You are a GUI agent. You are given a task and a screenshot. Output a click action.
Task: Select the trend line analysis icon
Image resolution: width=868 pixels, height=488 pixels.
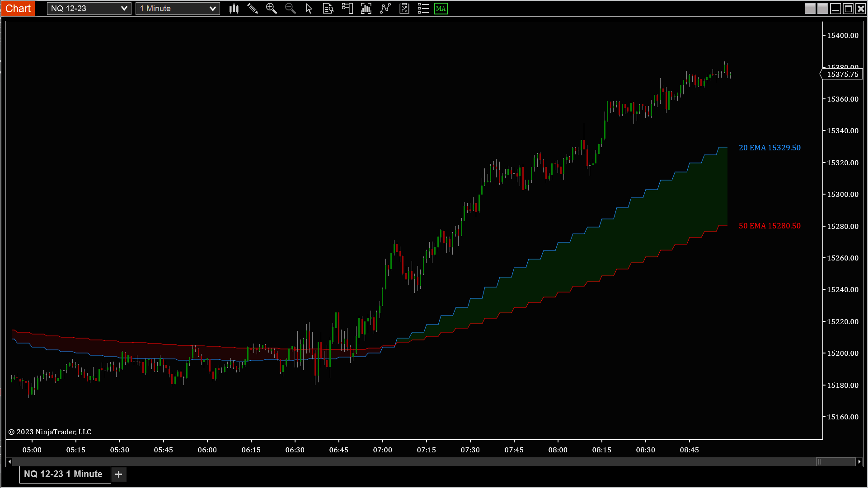click(385, 8)
